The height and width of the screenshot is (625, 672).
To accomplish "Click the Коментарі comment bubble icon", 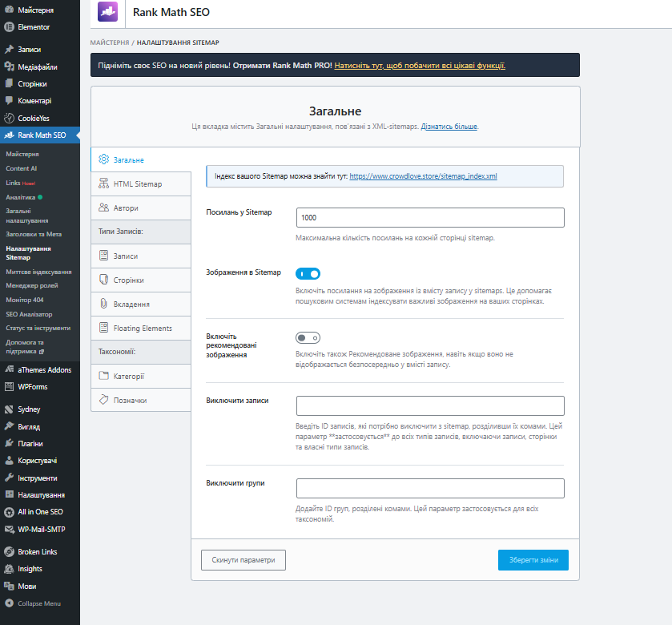I will coord(9,101).
